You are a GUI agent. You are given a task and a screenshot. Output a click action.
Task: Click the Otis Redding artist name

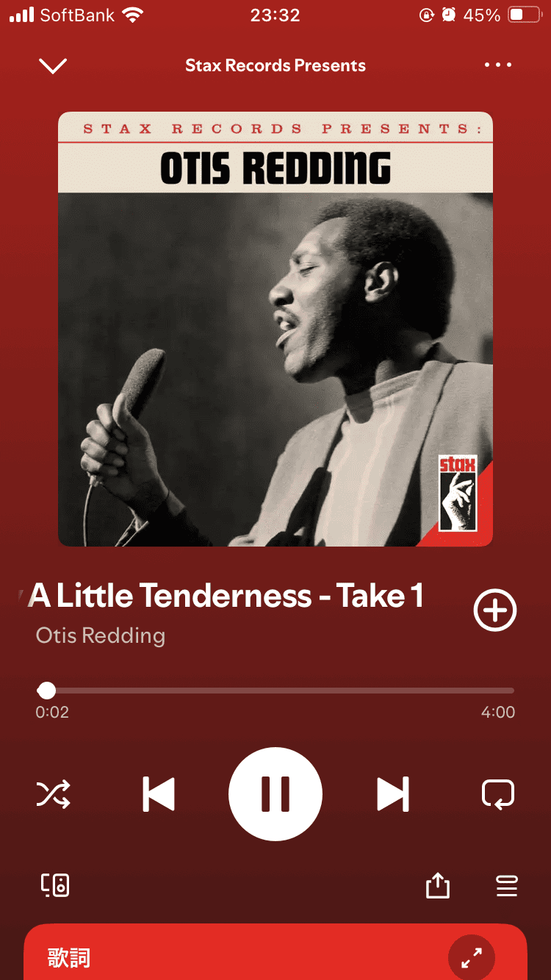click(x=101, y=635)
